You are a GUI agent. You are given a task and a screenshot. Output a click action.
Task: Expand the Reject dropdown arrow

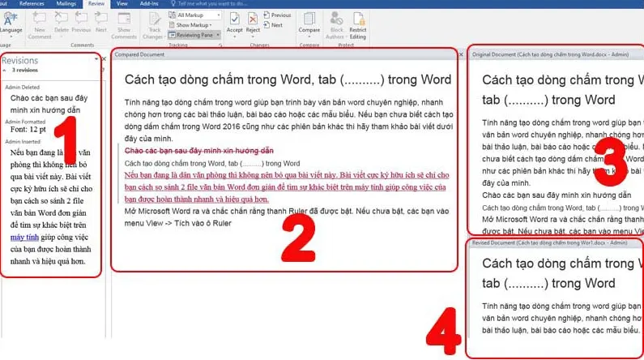click(253, 36)
